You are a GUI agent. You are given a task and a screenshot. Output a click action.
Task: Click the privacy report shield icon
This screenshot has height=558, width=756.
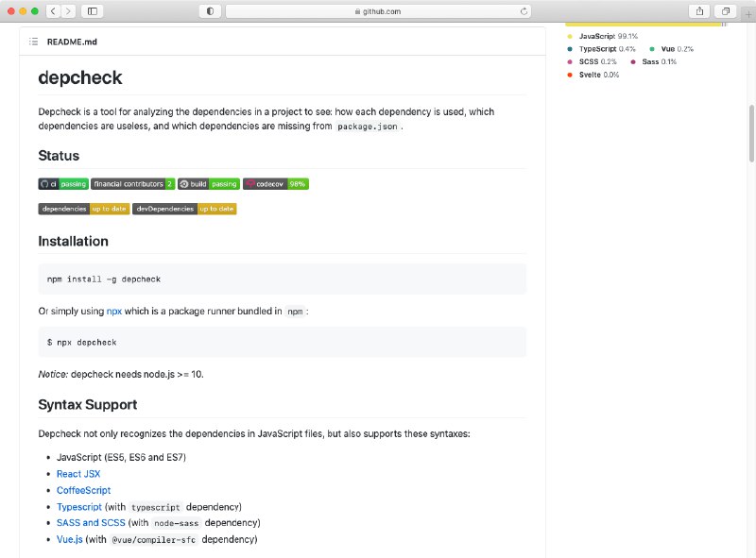point(210,11)
